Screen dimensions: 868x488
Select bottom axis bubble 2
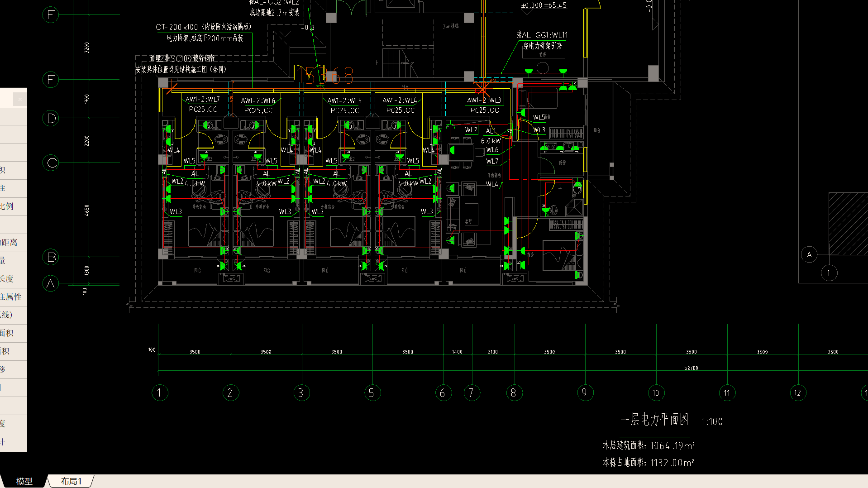tap(230, 392)
